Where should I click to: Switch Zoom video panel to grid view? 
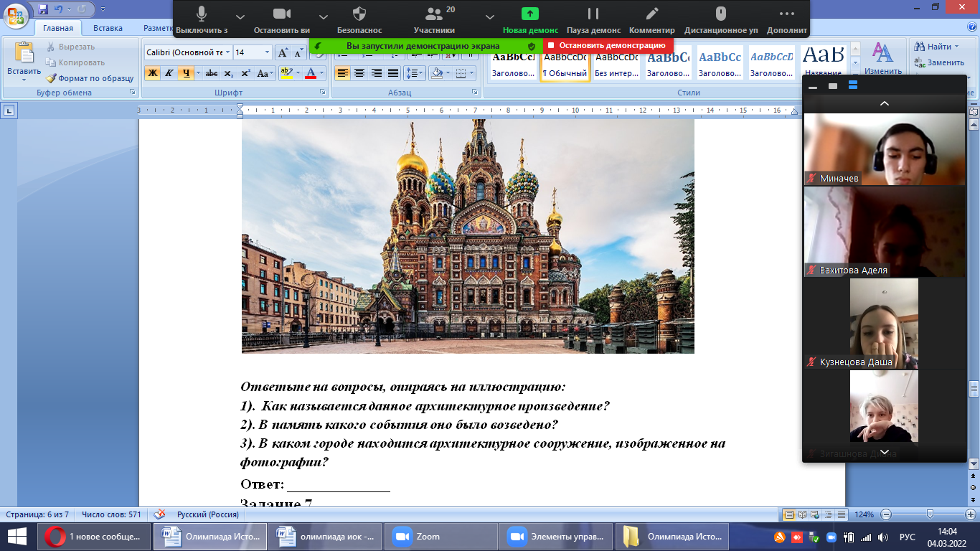click(x=853, y=85)
